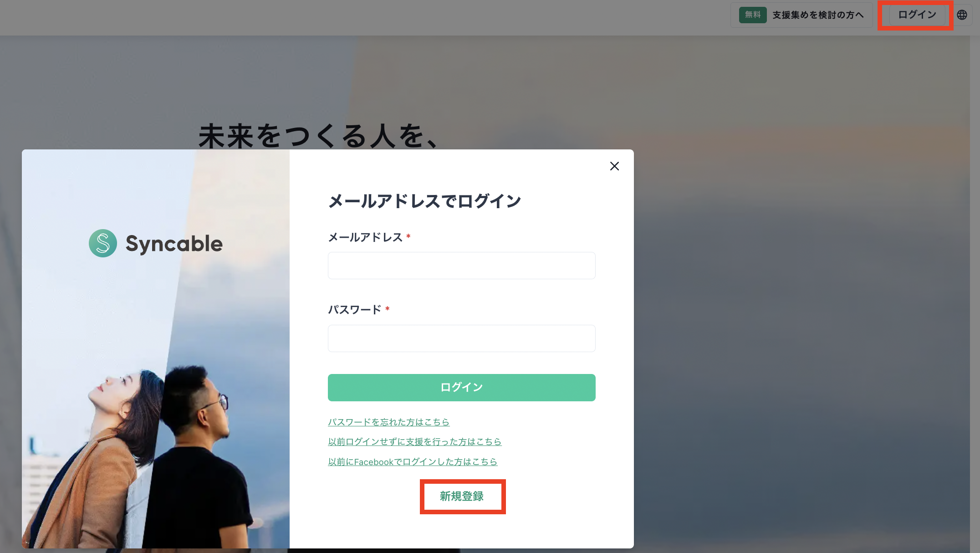Close the login dialog with X

[x=614, y=166]
